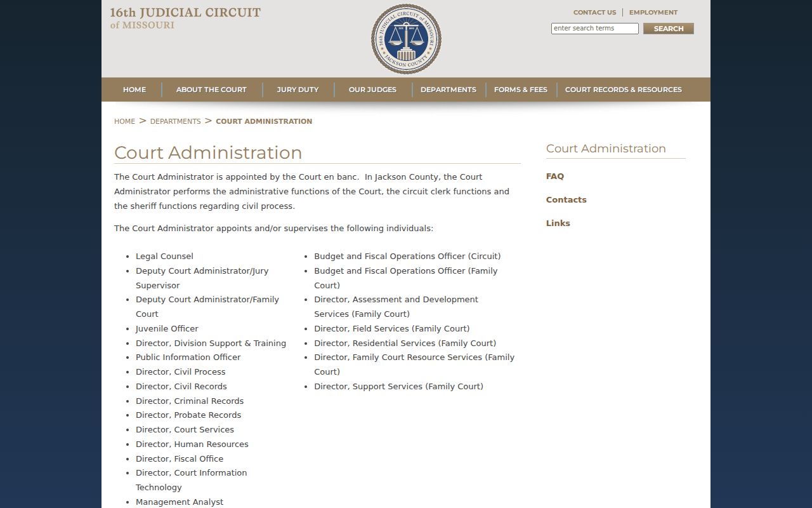Screen dimensions: 812x508
Task: Click the Legal Counsel list item
Action: pyautogui.click(x=164, y=257)
